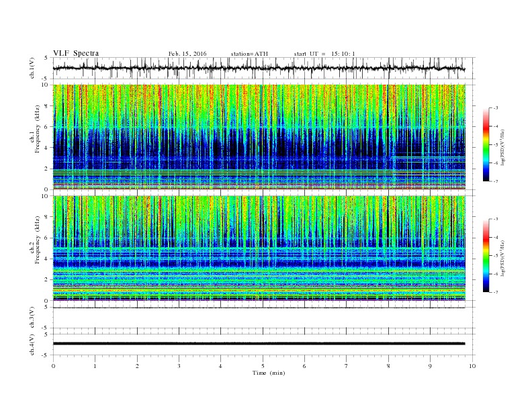Click the "-7" value on lower color bar
The height and width of the screenshot is (411, 532).
(496, 292)
